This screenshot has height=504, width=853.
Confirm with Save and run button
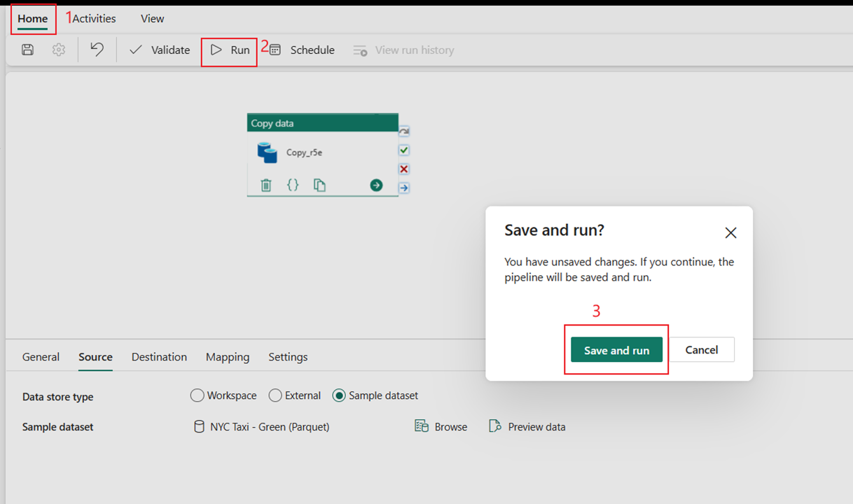(x=616, y=350)
